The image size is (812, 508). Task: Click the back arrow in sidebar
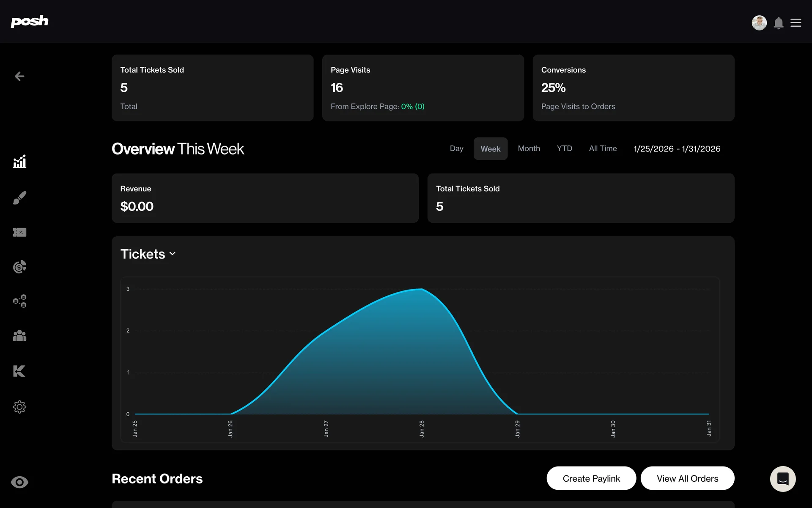point(19,76)
